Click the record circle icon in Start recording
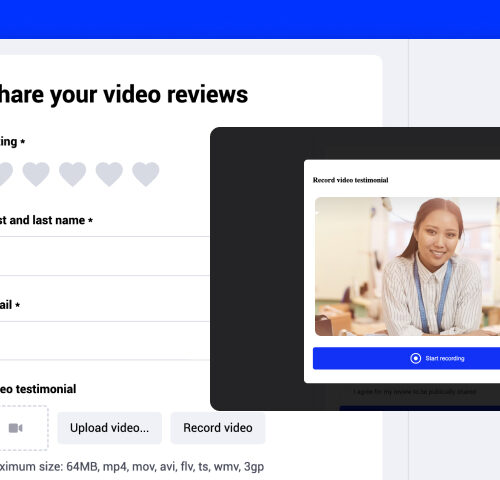 point(415,358)
